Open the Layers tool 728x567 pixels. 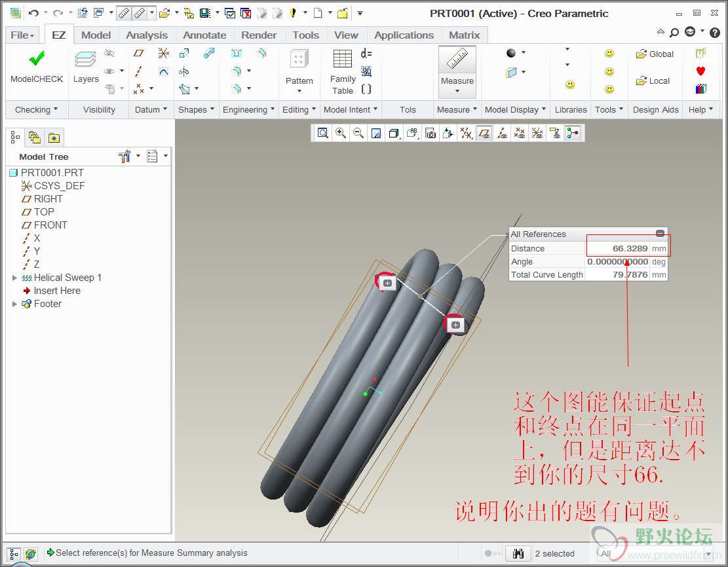pyautogui.click(x=86, y=67)
